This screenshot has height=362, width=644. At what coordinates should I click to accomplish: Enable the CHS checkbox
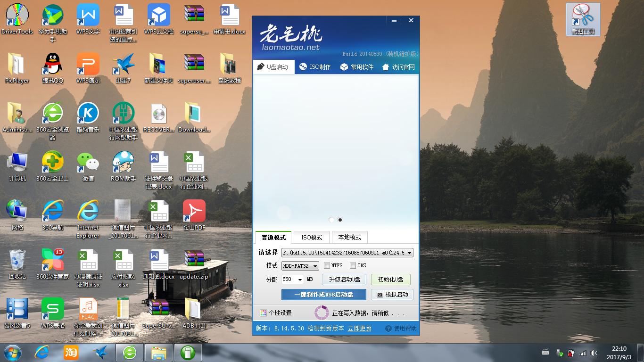click(353, 265)
